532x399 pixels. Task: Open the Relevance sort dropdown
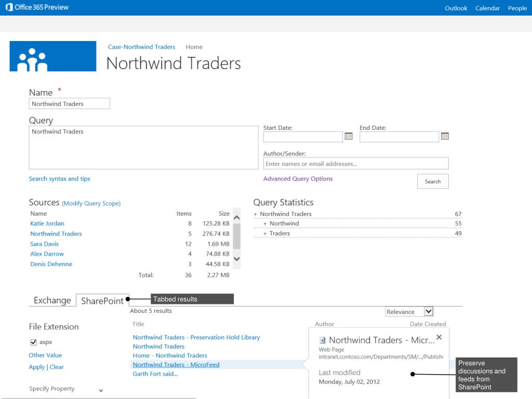point(409,312)
